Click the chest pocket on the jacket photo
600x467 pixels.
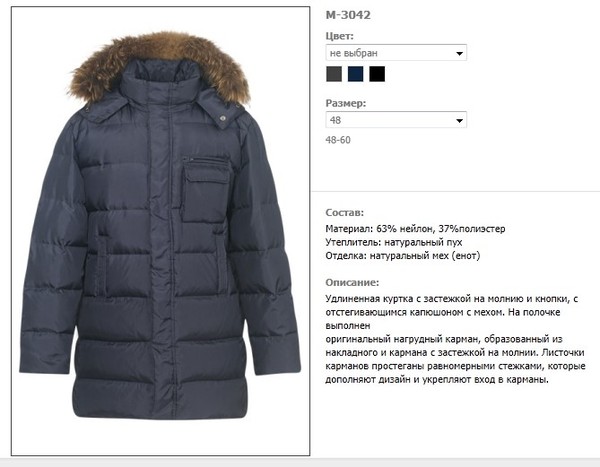(205, 189)
